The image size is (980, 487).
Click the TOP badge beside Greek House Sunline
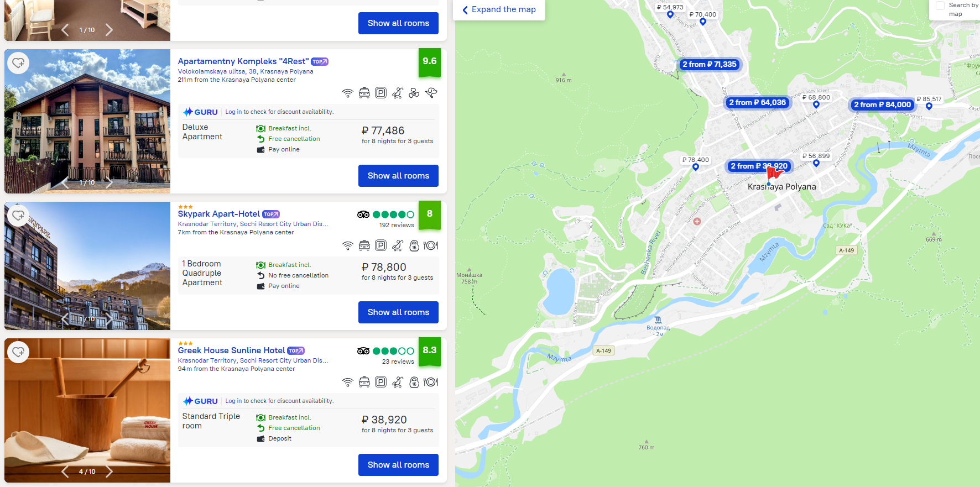296,351
